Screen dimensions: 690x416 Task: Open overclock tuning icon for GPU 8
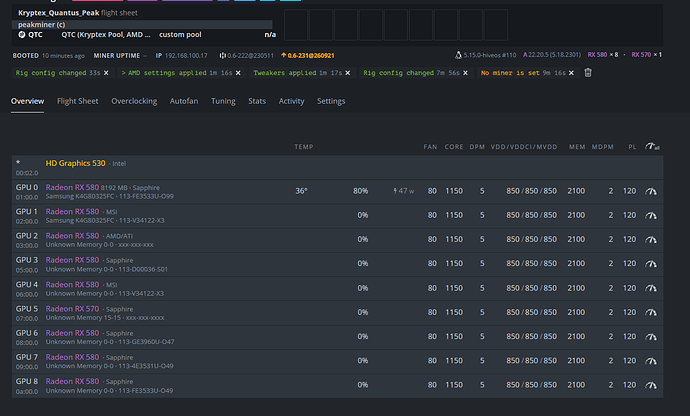pyautogui.click(x=651, y=385)
